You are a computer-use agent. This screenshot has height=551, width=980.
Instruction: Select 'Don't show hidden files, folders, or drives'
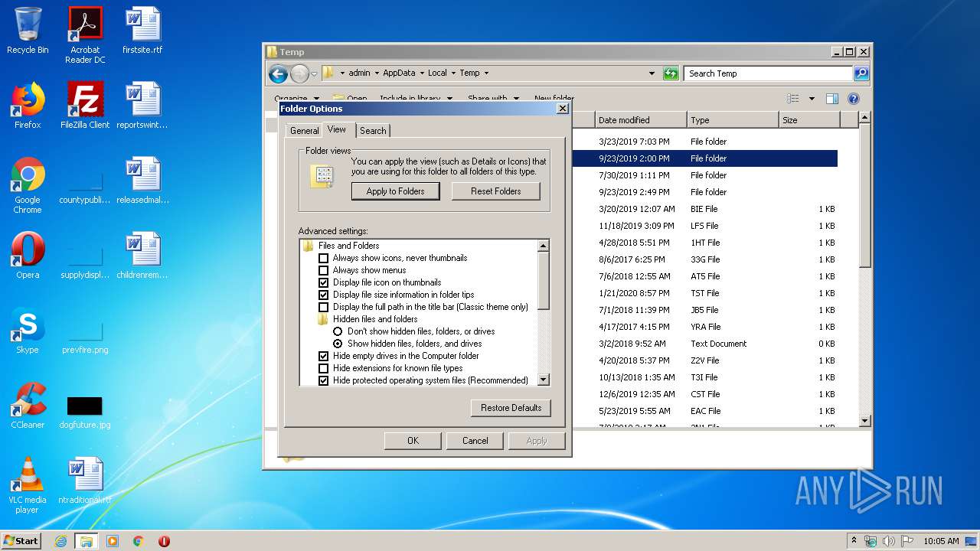(338, 331)
